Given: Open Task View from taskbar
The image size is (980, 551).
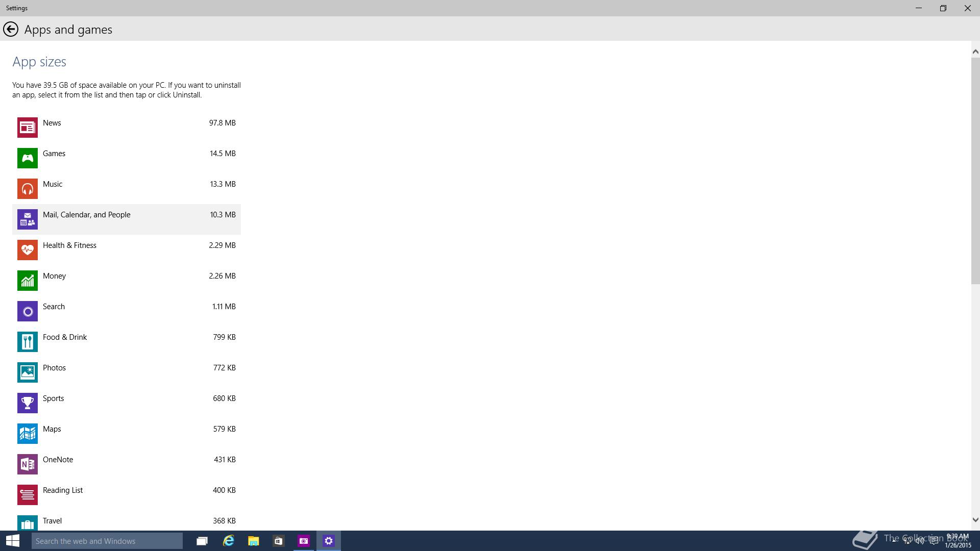Looking at the screenshot, I should point(202,541).
